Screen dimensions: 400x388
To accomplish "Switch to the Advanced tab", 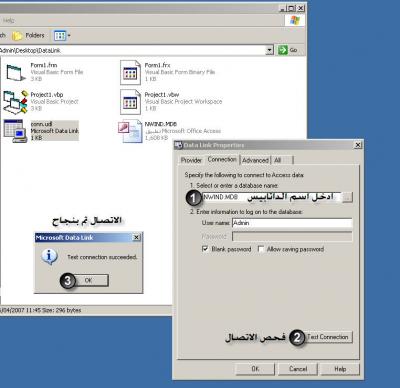I will pos(255,160).
